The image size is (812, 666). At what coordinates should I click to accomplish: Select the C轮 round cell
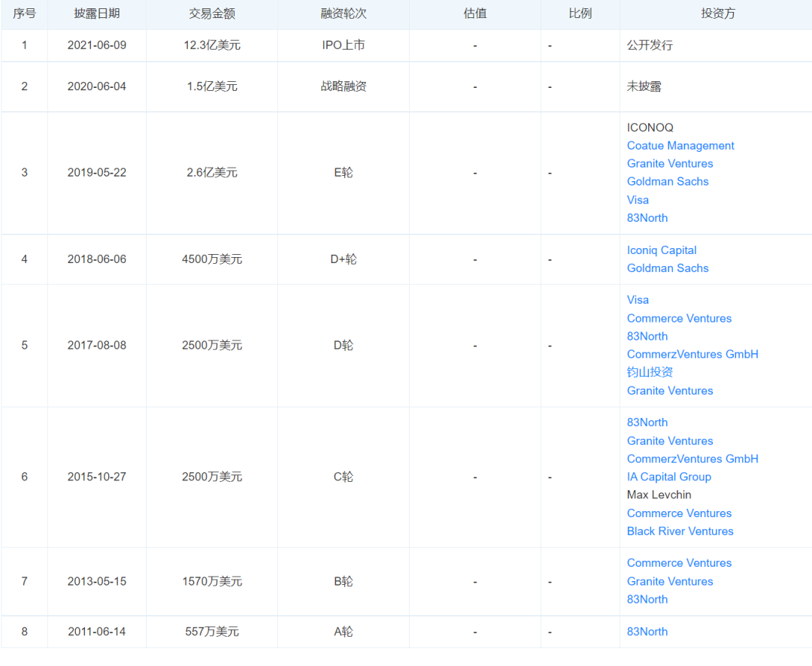pos(344,477)
